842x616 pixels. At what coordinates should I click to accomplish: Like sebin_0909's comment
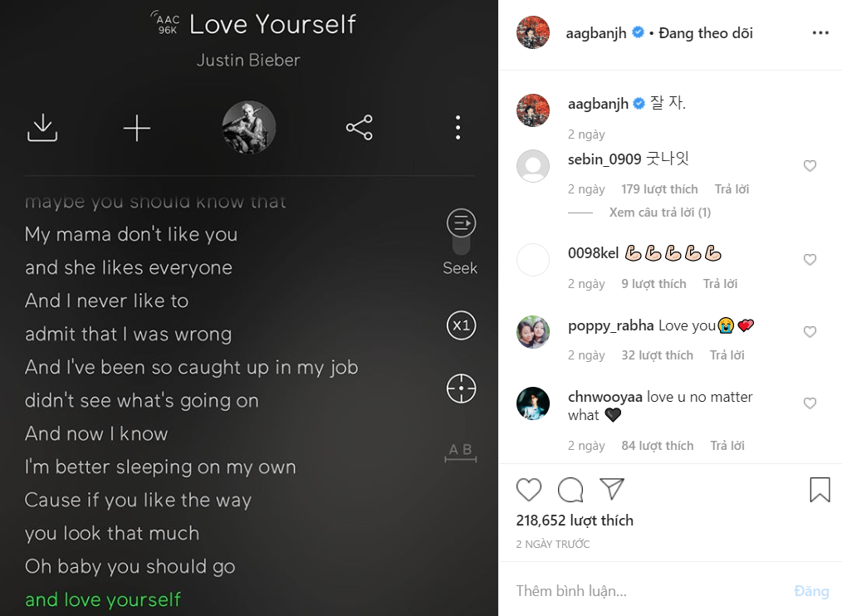pyautogui.click(x=810, y=166)
